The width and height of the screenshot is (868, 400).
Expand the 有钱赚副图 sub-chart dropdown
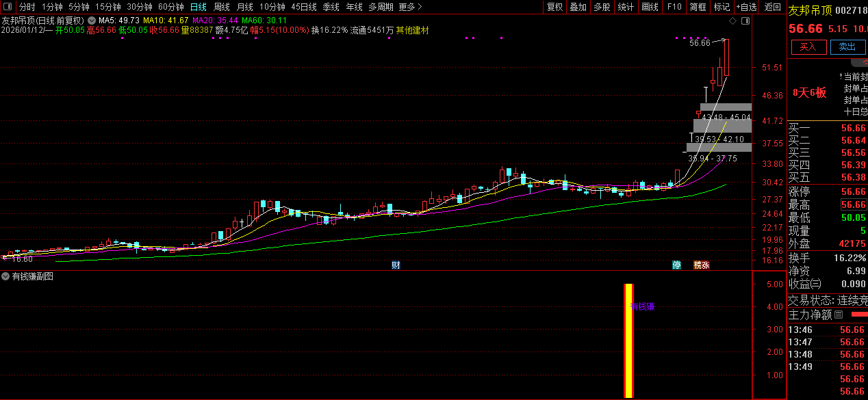click(x=6, y=277)
